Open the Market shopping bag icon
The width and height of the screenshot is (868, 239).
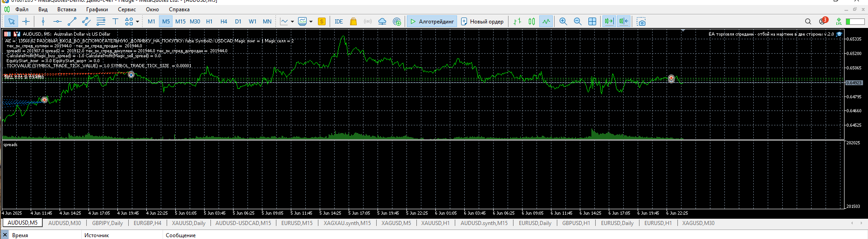[353, 21]
